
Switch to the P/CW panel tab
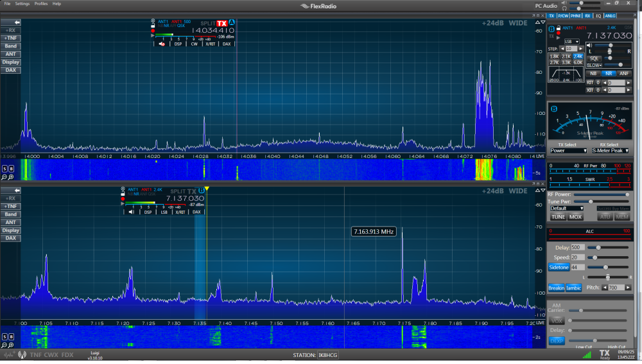[x=563, y=16]
